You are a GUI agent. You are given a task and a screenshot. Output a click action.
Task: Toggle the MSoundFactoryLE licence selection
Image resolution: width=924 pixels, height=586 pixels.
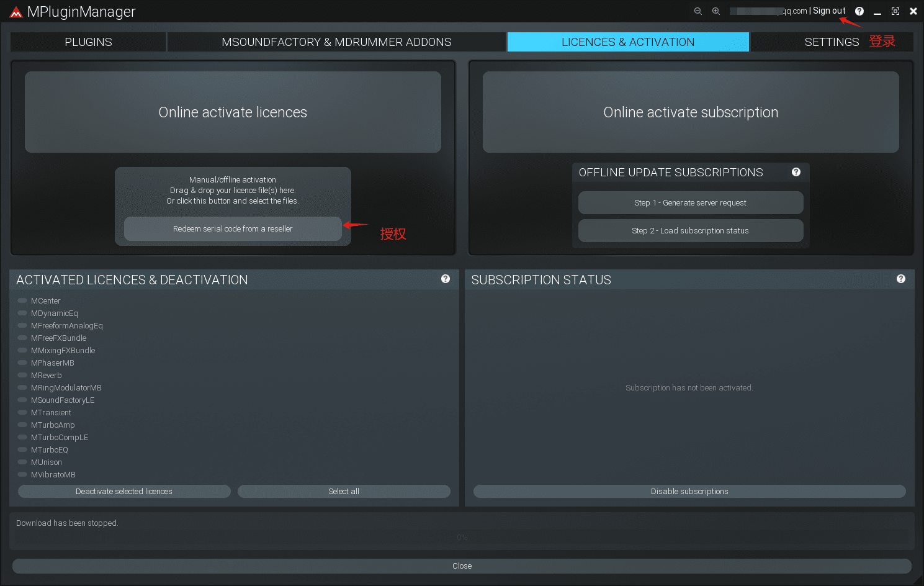[22, 400]
